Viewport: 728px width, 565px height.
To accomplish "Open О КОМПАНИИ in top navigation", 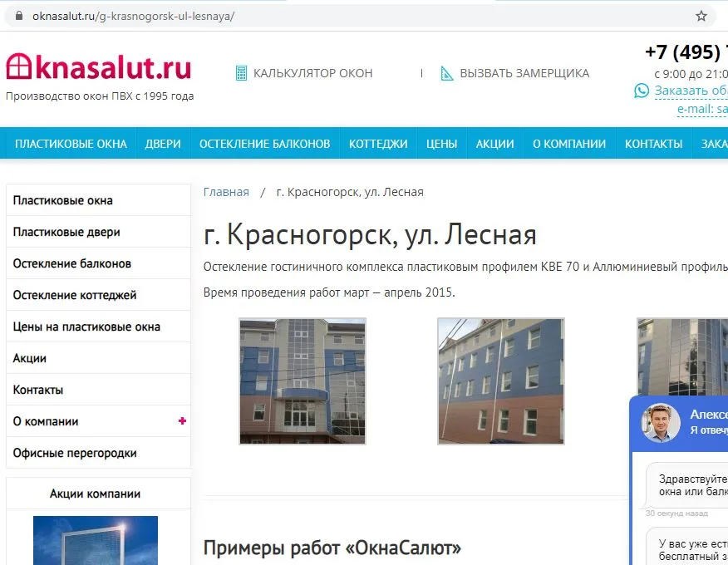I will (x=569, y=144).
